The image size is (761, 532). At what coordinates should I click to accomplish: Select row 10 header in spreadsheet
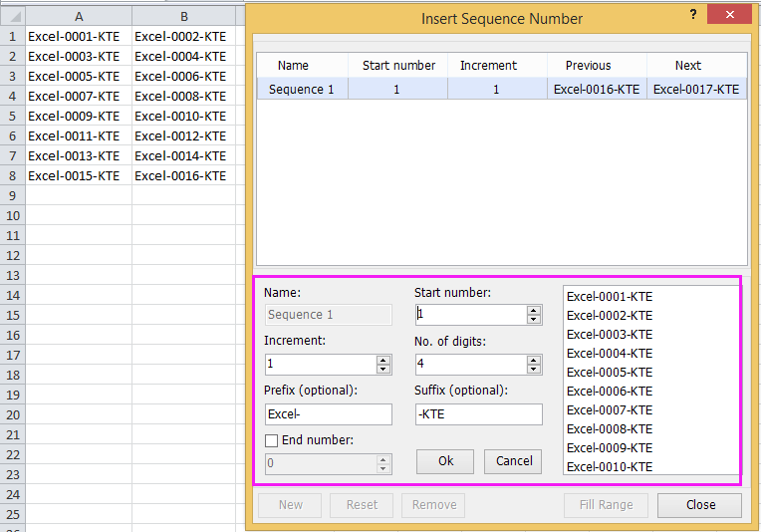[x=12, y=216]
